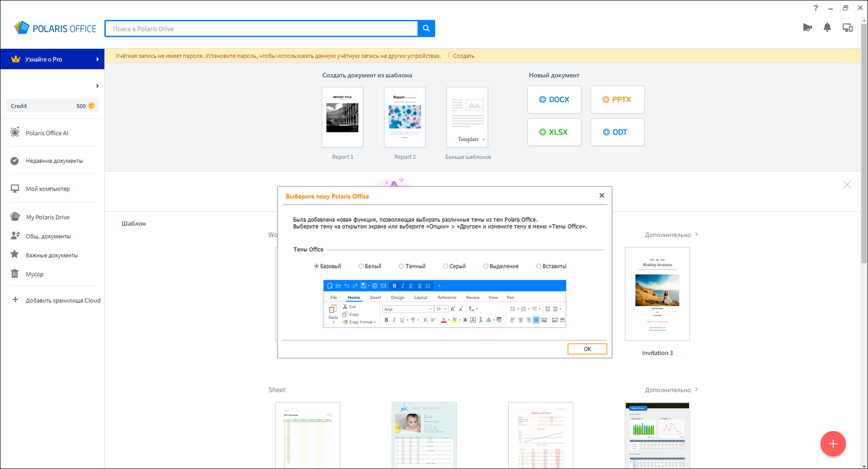This screenshot has height=469, width=868.
Task: Open the Template thumbnail for more templates
Action: [x=467, y=117]
